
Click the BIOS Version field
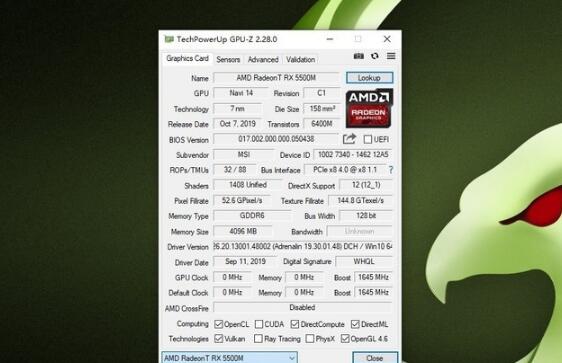tap(276, 139)
